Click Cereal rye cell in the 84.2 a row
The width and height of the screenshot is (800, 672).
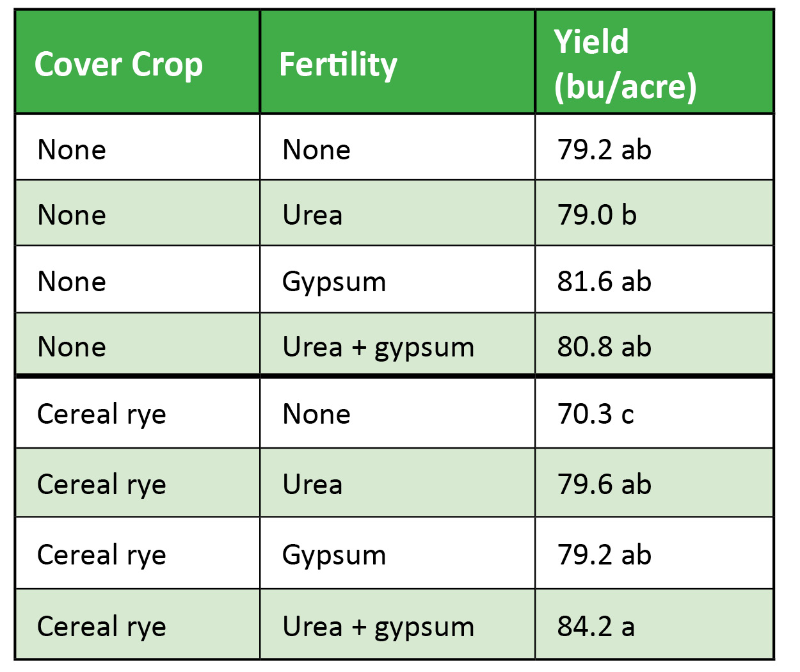102,626
